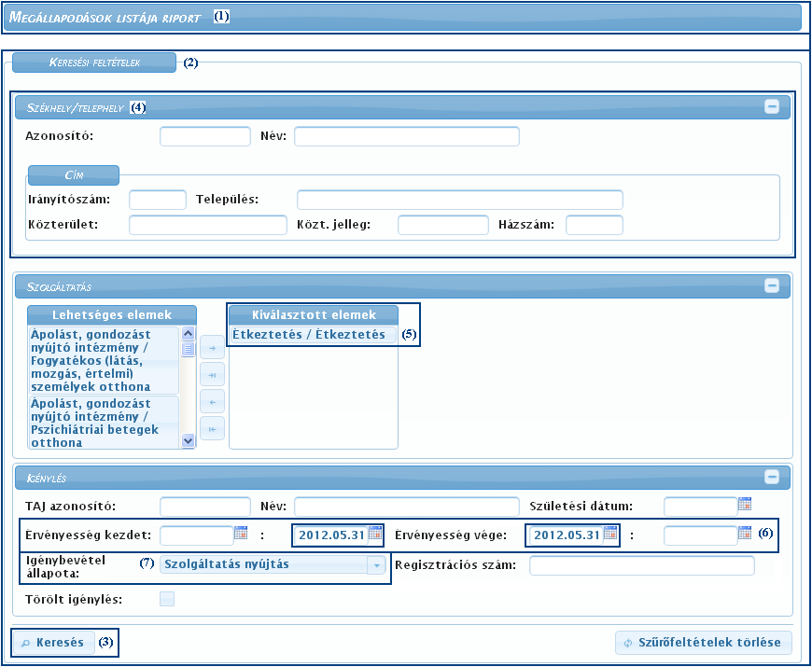Select Pszichiátriai betegek otthona list item
This screenshot has width=812, height=667.
point(105,423)
